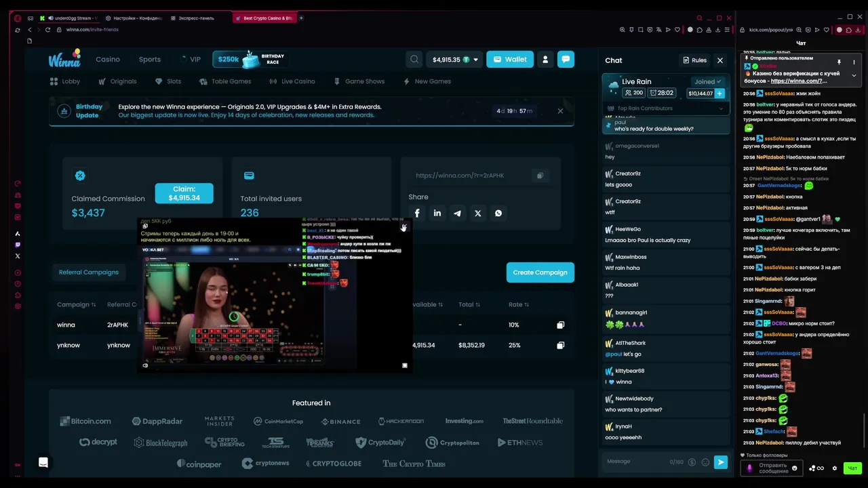The width and height of the screenshot is (868, 488).
Task: Go to VIP page
Action: 191,60
